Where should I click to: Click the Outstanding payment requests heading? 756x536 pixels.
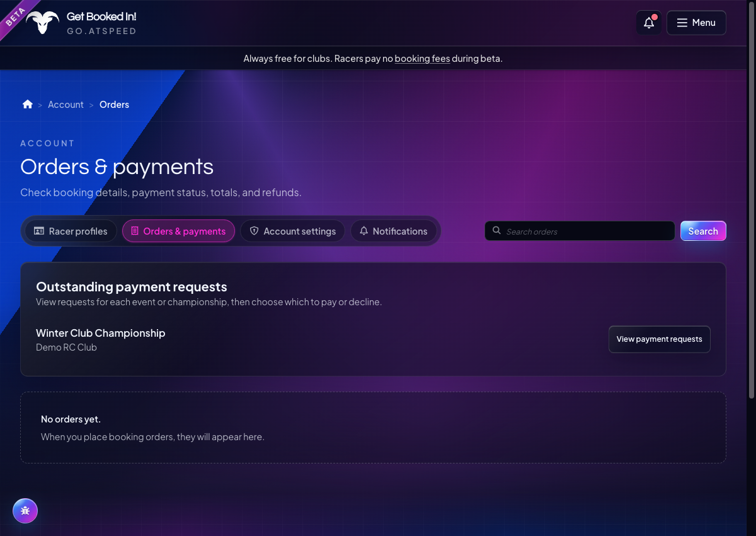pyautogui.click(x=132, y=287)
